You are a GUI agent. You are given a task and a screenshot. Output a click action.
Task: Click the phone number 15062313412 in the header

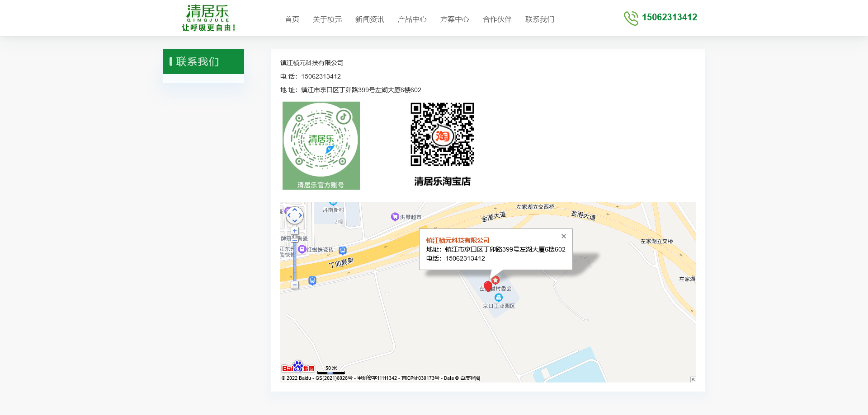click(x=669, y=17)
